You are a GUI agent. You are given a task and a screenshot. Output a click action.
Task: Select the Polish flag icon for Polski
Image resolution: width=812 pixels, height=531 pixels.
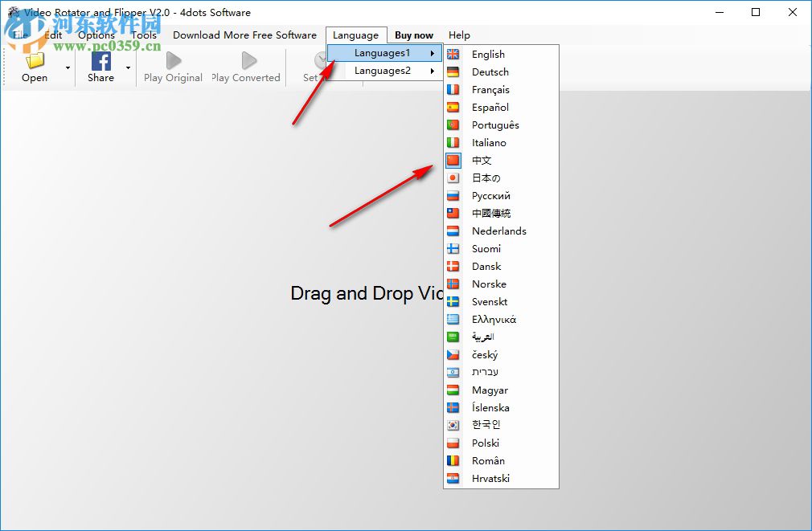click(453, 443)
